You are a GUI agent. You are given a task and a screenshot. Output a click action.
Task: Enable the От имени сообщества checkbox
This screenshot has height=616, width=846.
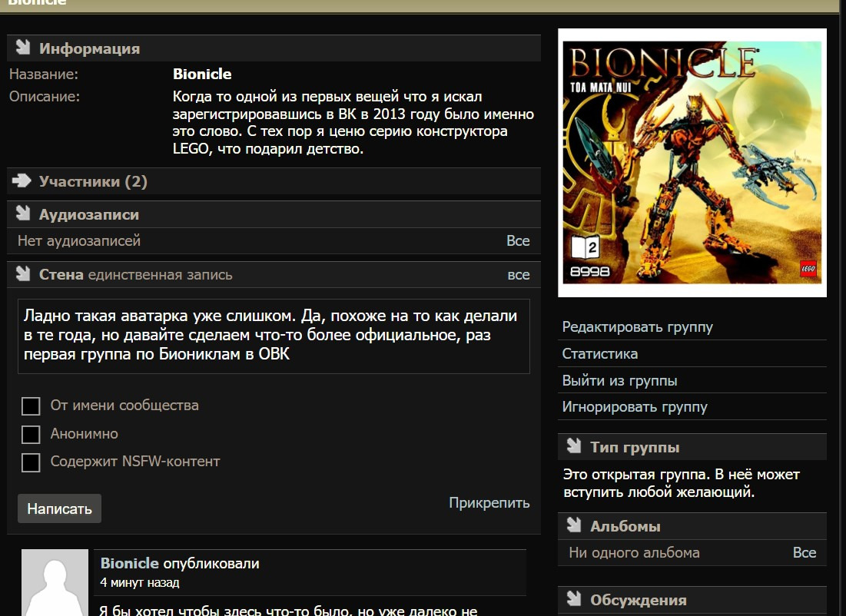click(x=31, y=406)
